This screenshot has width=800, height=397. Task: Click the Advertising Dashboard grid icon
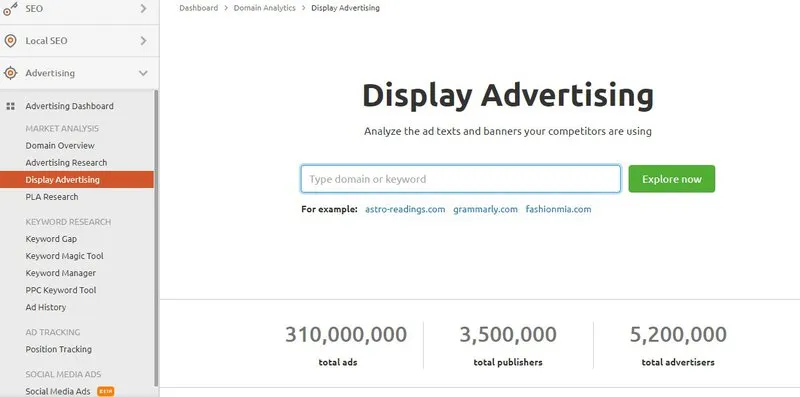[x=10, y=106]
